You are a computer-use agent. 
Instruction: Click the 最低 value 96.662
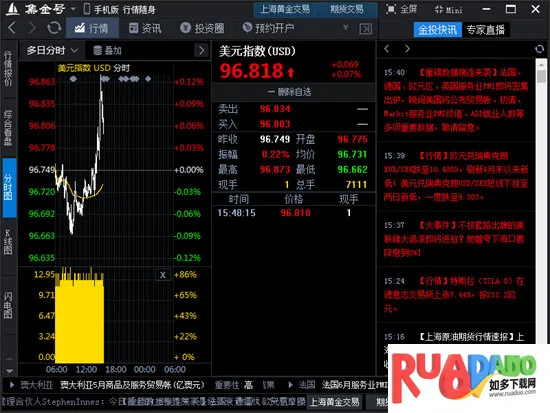[x=353, y=170]
